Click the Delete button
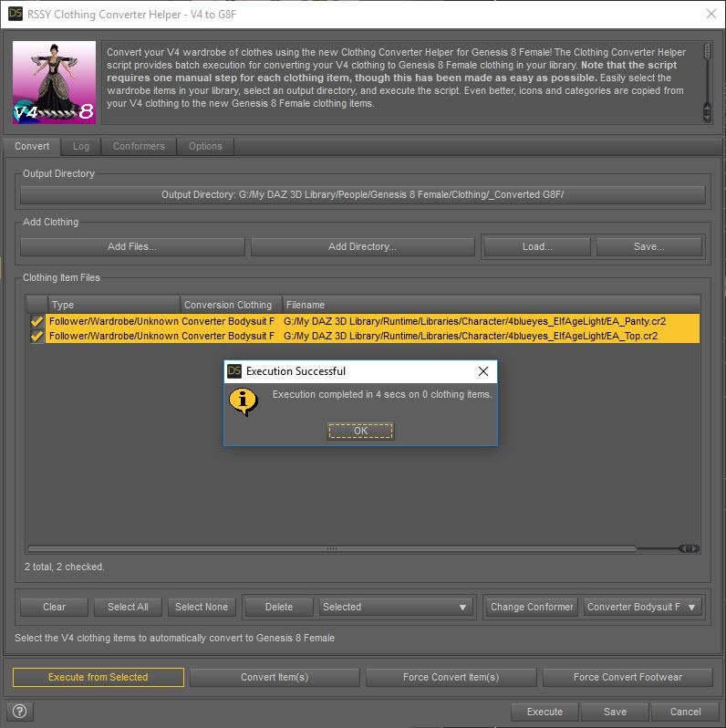Screen dimensions: 726x728 point(279,607)
